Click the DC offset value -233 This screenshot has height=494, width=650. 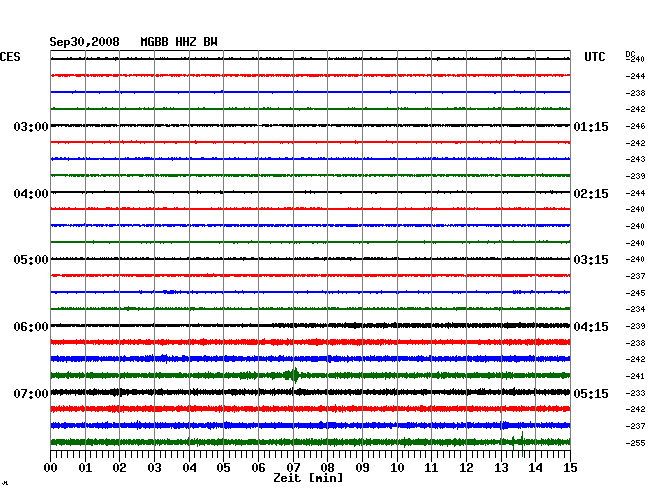point(635,393)
